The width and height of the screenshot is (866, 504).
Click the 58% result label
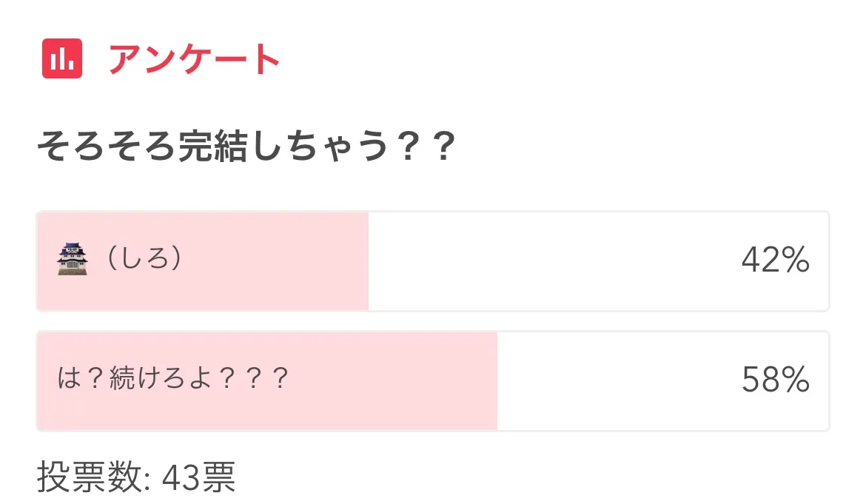click(x=775, y=380)
